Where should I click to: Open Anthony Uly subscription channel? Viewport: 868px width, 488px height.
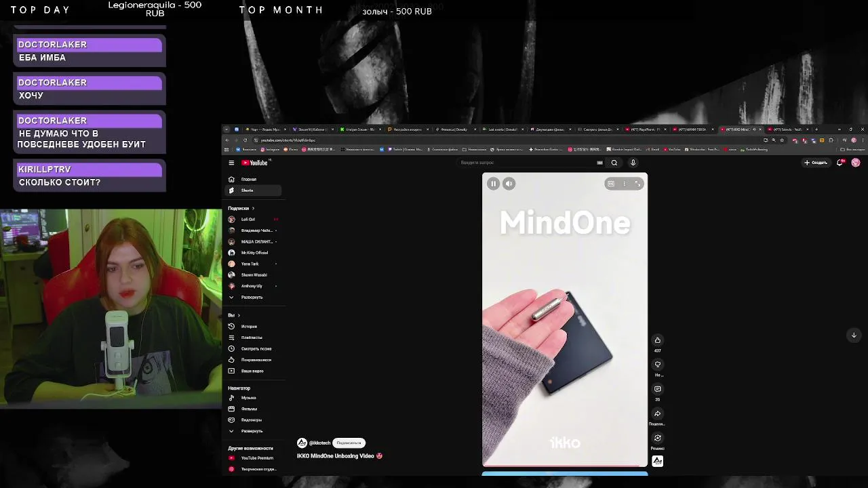click(252, 286)
